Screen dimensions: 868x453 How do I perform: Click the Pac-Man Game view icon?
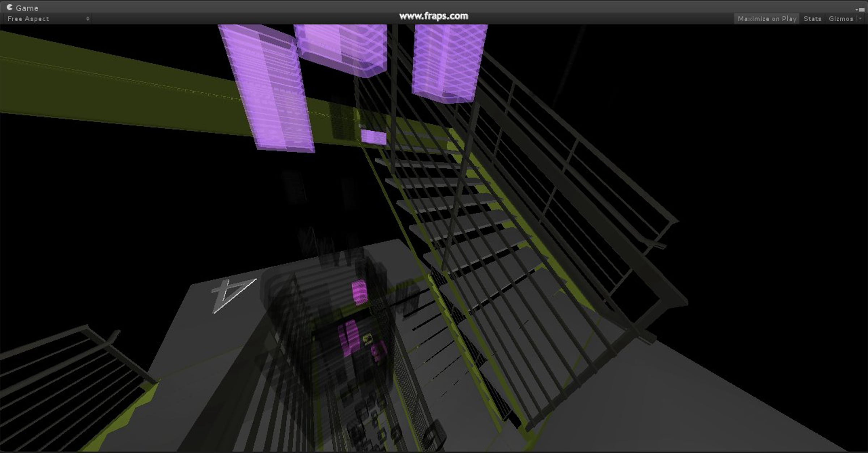[10, 8]
